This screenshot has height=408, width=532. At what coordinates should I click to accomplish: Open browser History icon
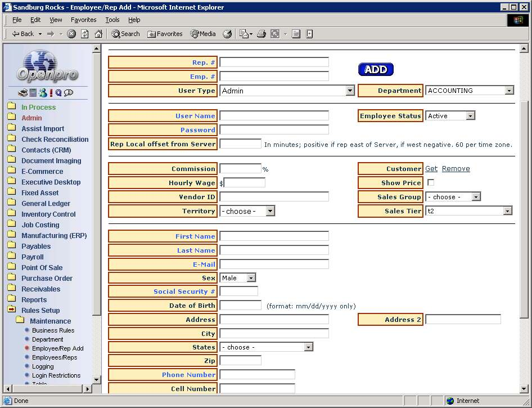(x=227, y=34)
